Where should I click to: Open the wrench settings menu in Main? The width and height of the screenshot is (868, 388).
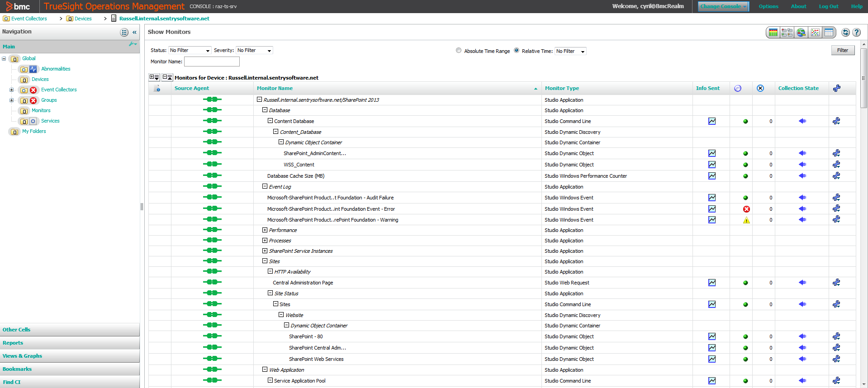(x=133, y=44)
